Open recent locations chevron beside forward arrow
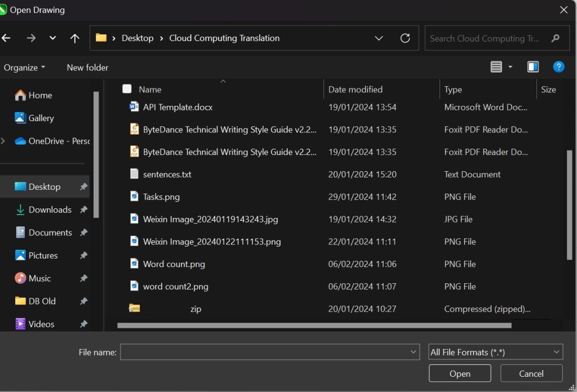577x392 pixels. (x=52, y=38)
